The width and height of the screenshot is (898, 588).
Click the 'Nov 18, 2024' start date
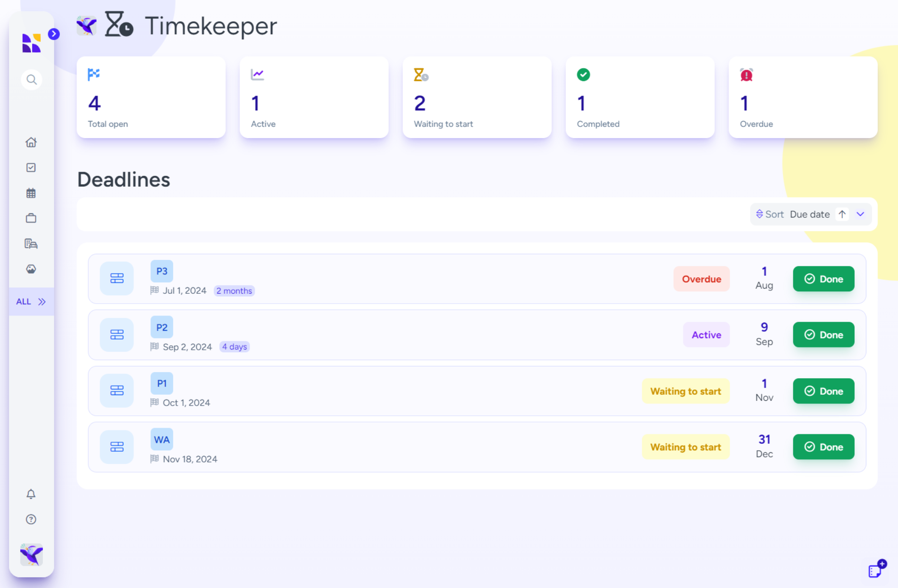pyautogui.click(x=190, y=459)
